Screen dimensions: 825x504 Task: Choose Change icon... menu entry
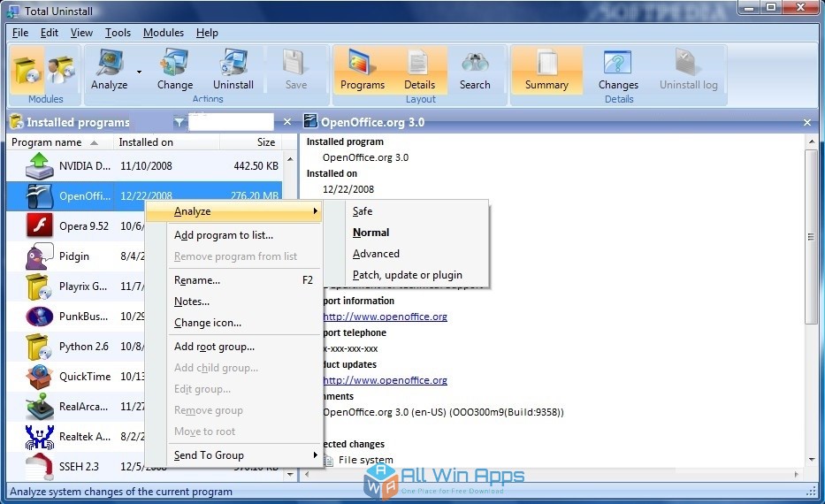(x=233, y=323)
